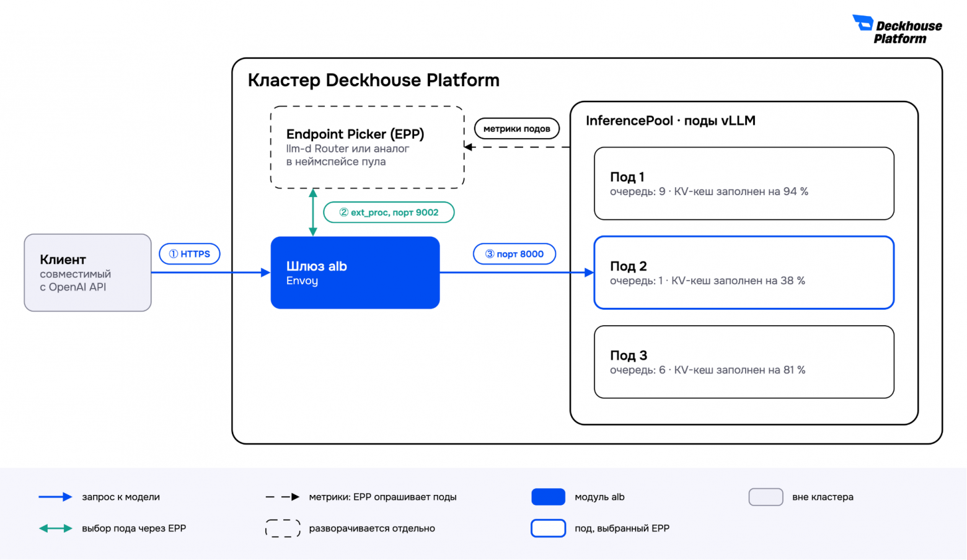Click the text «очередь: 9 · KV-кеш заполнен на 94 %»
Viewport: 967px width, 560px height.
[x=709, y=192]
